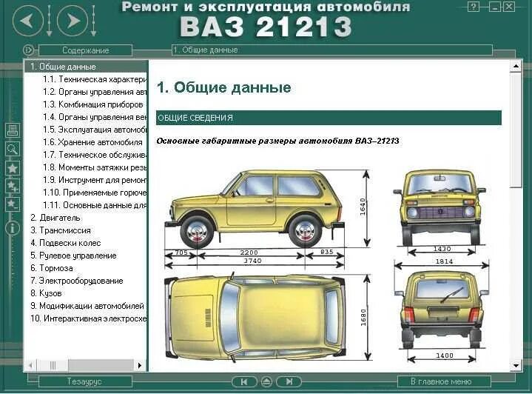Open '1.10. Применяемые горюче…' section

pyautogui.click(x=95, y=193)
